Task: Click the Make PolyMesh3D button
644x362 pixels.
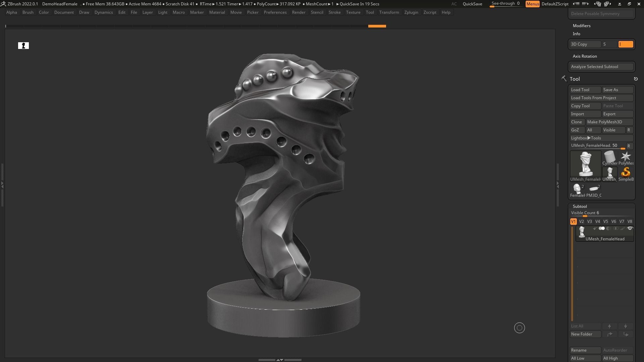Action: 609,122
